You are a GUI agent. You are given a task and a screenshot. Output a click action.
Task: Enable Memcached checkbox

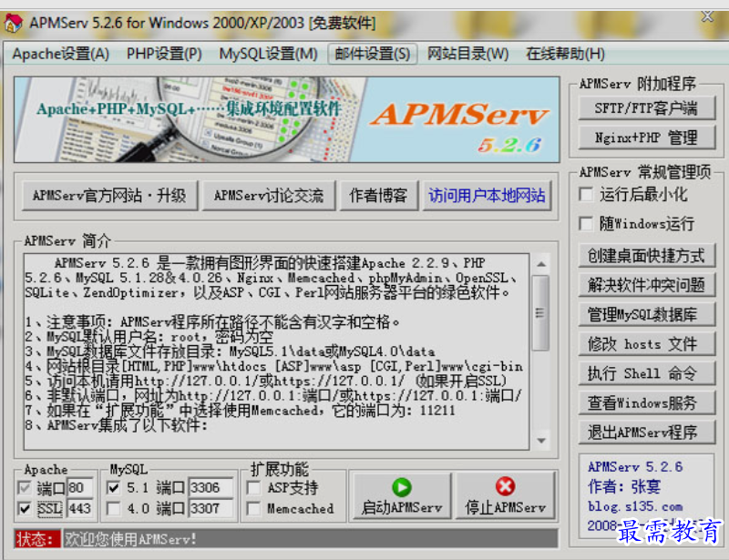[x=253, y=508]
